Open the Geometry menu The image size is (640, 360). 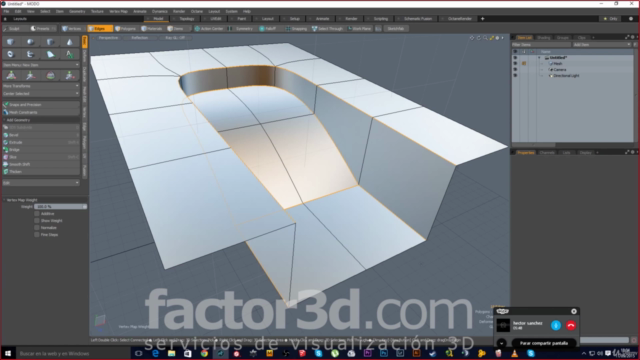(x=77, y=11)
